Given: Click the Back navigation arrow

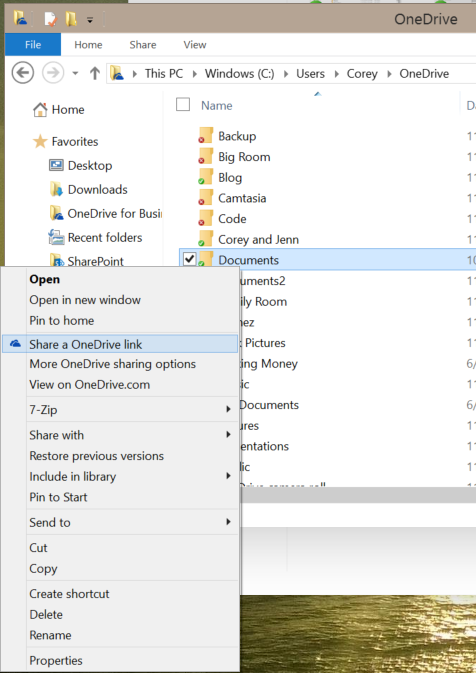Looking at the screenshot, I should tap(23, 73).
